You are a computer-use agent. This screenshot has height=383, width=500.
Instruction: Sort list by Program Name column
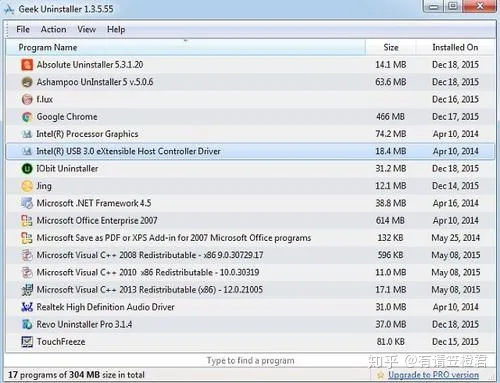(x=185, y=47)
